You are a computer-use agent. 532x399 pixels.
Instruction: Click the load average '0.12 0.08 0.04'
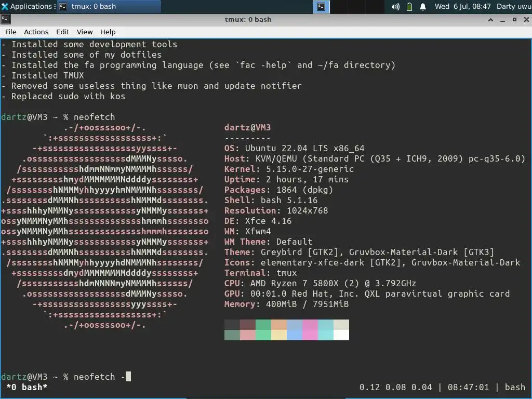click(395, 387)
